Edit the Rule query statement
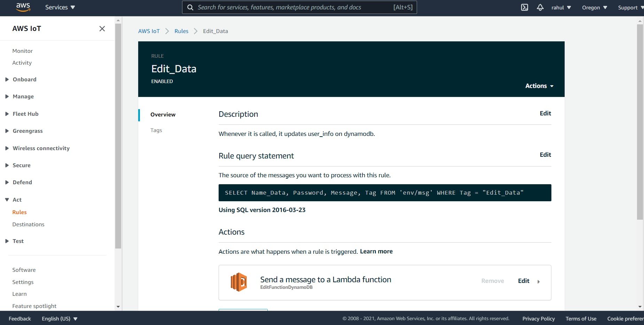 [x=545, y=155]
